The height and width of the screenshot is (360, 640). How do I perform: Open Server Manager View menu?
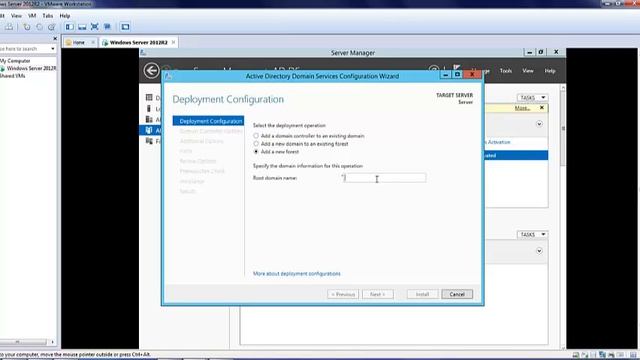[528, 71]
